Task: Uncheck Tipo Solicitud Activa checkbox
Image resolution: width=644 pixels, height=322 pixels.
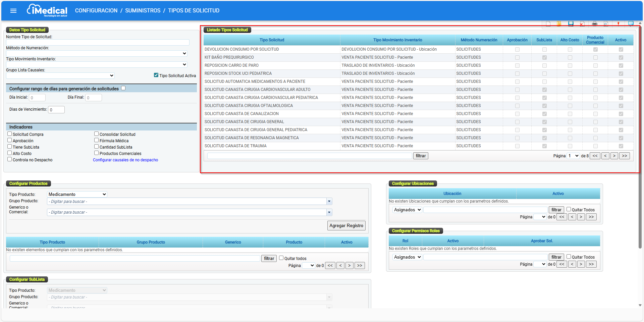Action: pos(156,75)
